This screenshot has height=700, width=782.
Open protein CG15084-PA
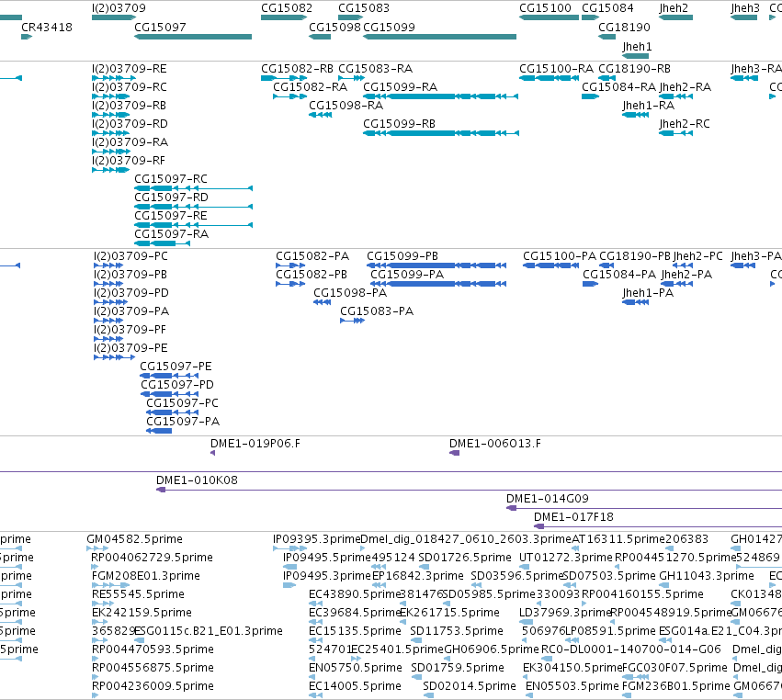point(619,275)
